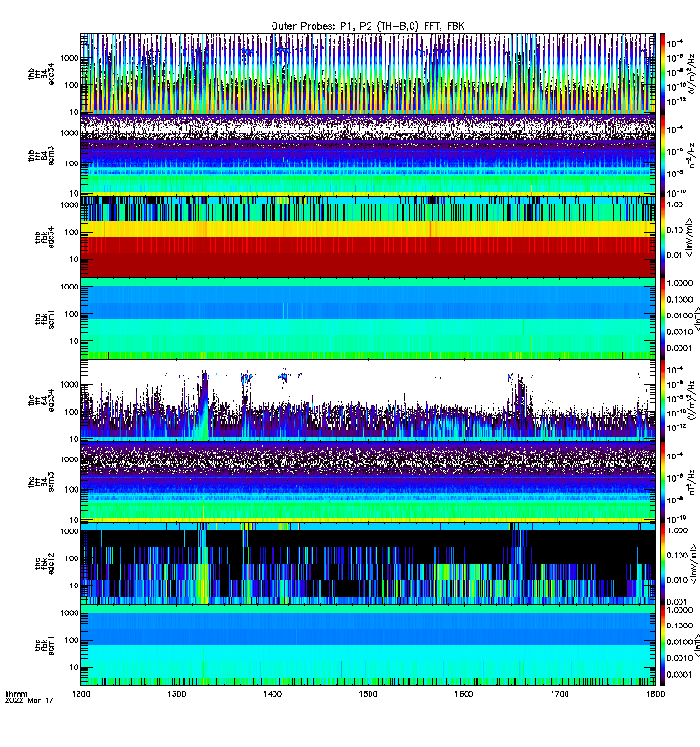Image resolution: width=700 pixels, height=747 pixels.
Task: Click the 100 y-axis tick of thb fbk edc34 panel
Action: point(72,233)
